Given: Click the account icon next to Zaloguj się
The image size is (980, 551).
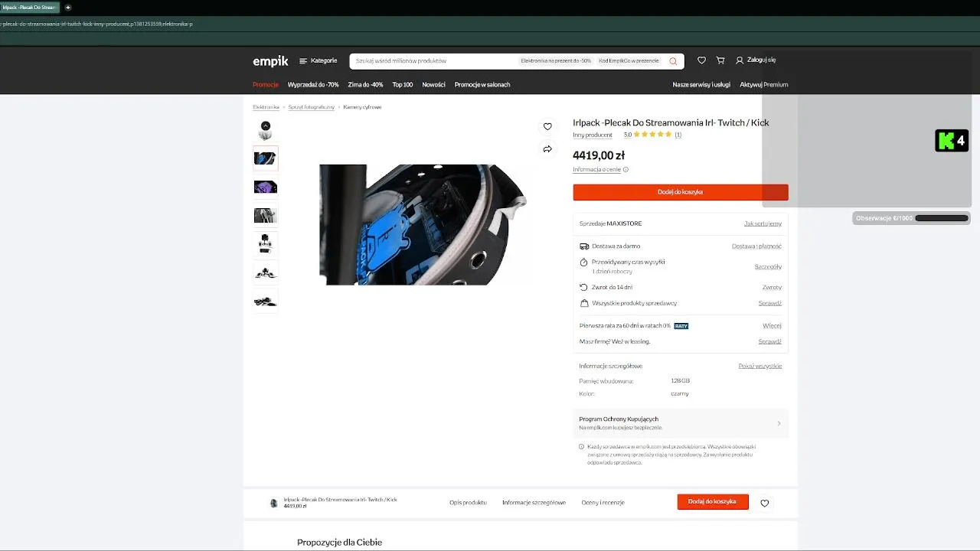Looking at the screenshot, I should (x=740, y=60).
